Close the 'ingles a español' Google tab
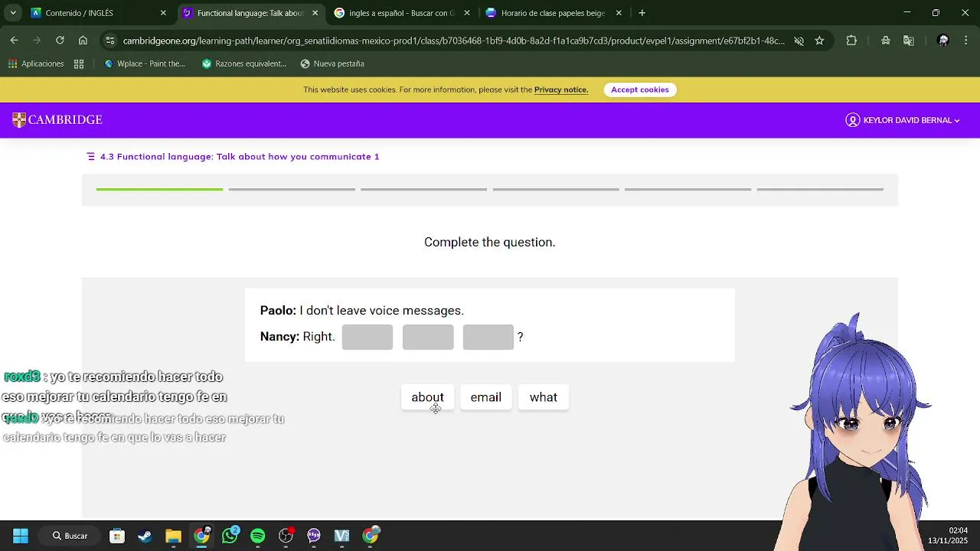 coord(467,13)
